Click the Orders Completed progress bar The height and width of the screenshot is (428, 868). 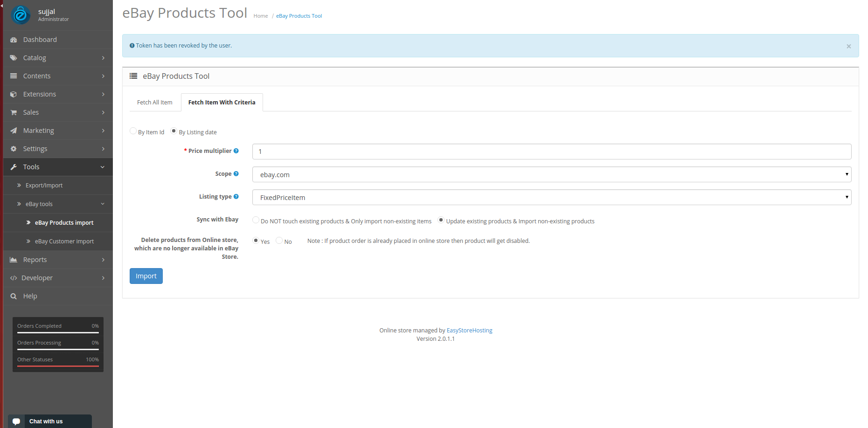point(58,332)
